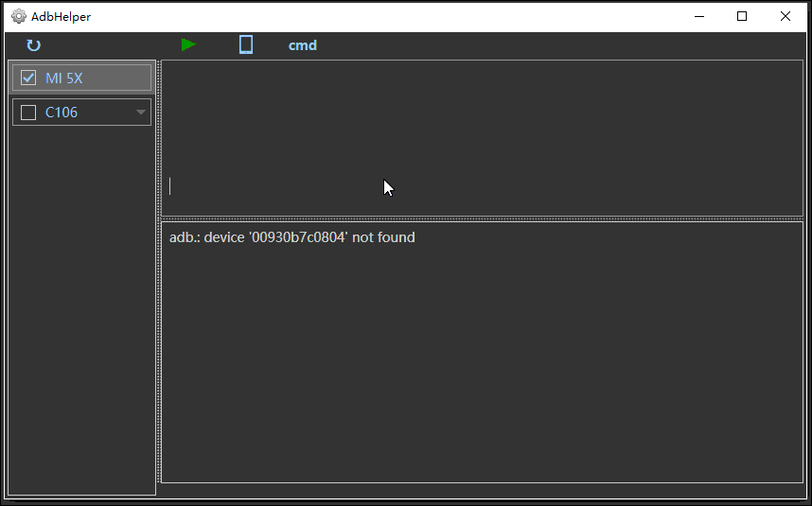Viewport: 812px width, 506px height.
Task: Maximize the AdbHelper window
Action: (742, 17)
